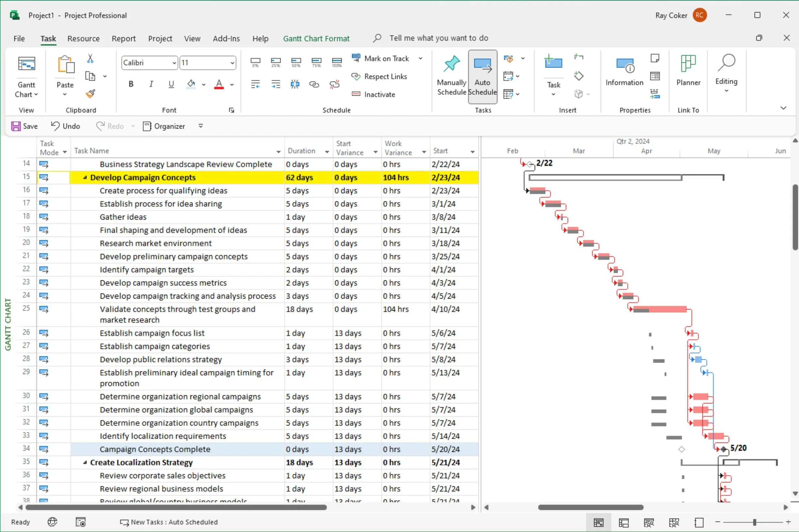
Task: Select the Campaign Concepts Complete task cell
Action: coord(155,449)
